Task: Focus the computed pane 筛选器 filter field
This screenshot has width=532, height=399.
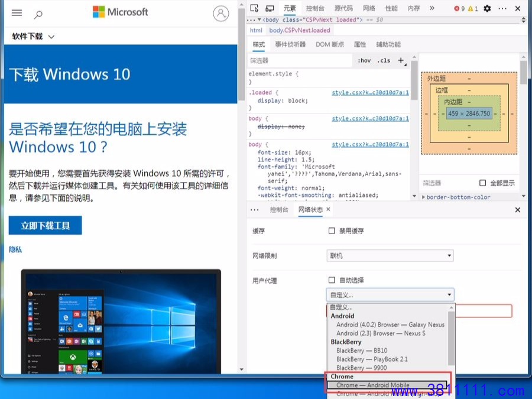Action: click(x=448, y=183)
